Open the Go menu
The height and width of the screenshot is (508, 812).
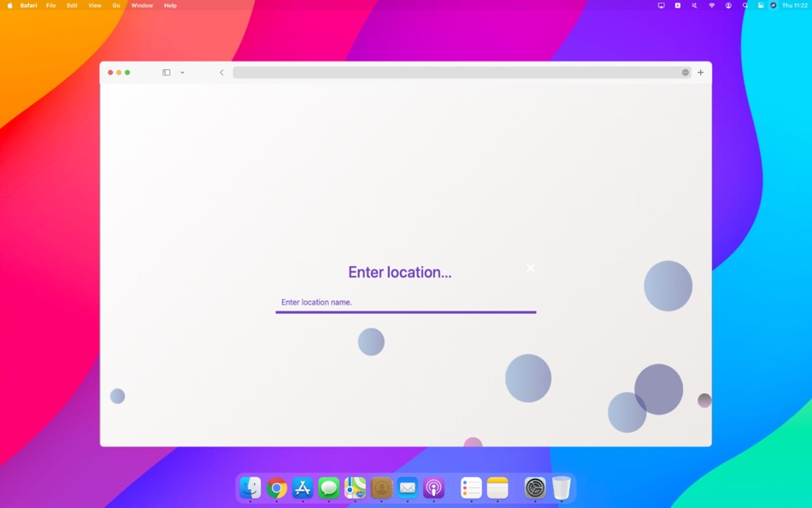(115, 5)
